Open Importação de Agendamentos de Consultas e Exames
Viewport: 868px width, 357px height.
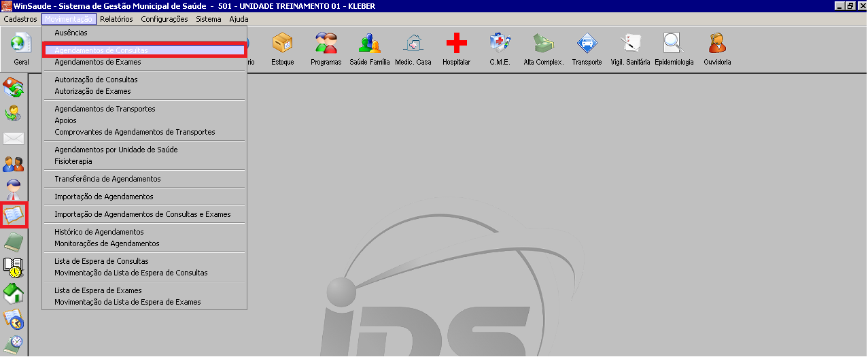click(144, 214)
